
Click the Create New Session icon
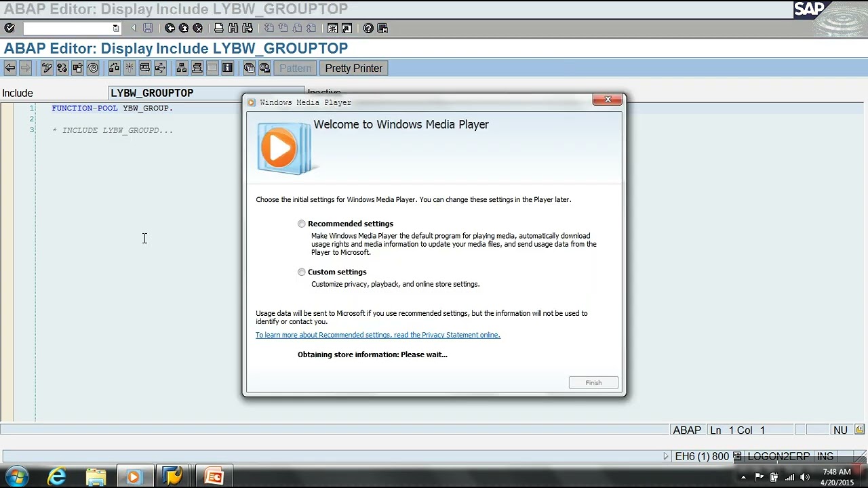tap(332, 28)
